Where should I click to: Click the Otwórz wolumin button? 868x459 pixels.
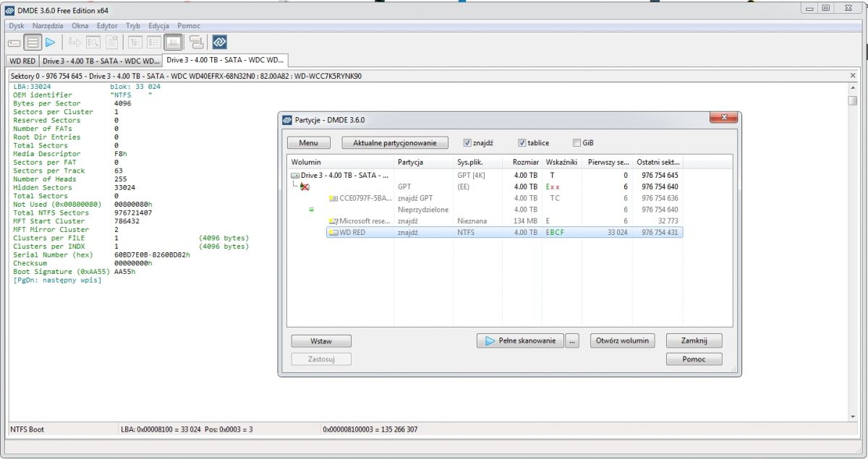coord(623,340)
